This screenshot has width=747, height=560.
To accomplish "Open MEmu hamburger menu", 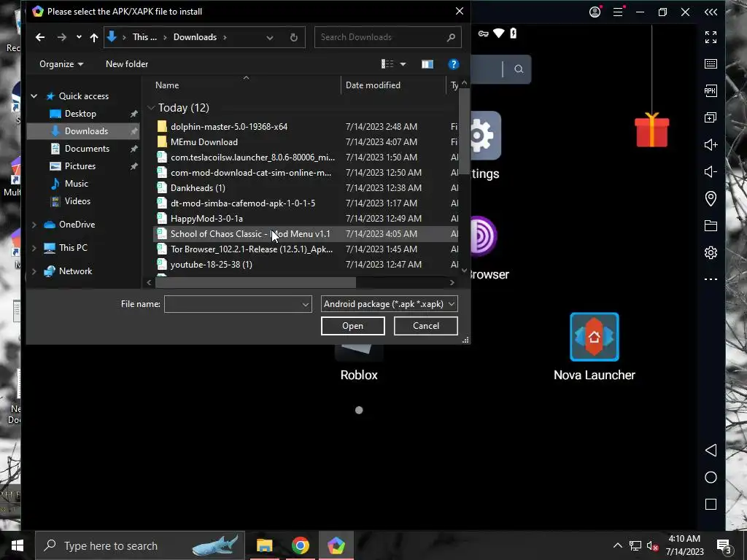I will (618, 12).
